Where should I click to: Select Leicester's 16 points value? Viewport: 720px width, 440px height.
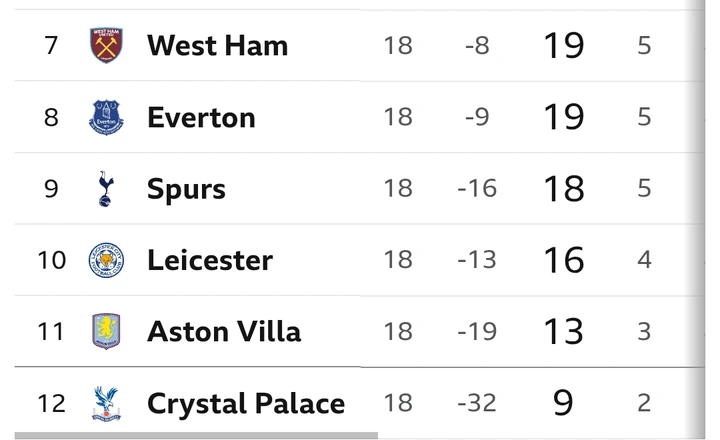point(563,260)
